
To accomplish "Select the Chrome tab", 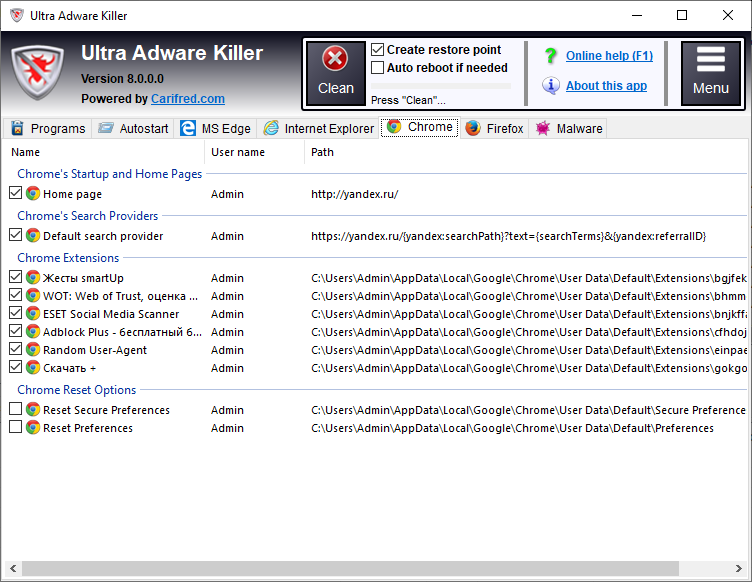I will tap(420, 127).
